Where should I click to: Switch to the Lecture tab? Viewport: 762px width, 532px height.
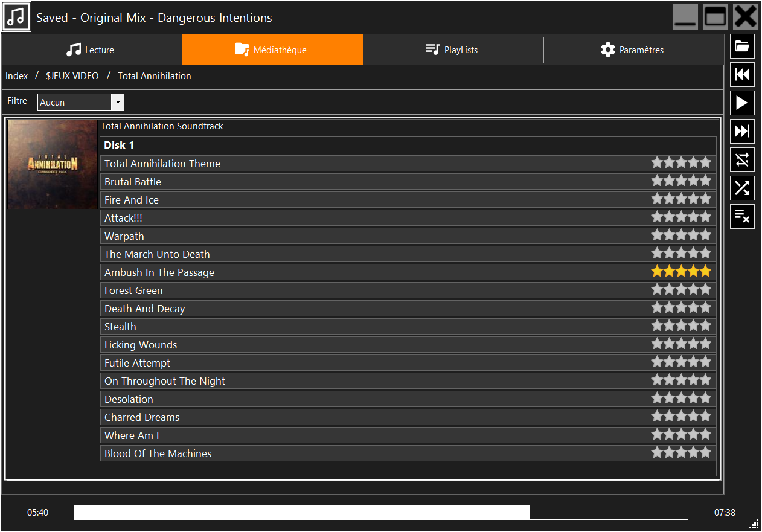[92, 50]
